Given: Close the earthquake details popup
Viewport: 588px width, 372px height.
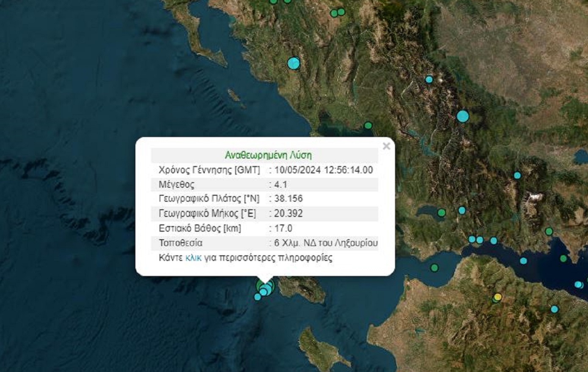Looking at the screenshot, I should click(x=386, y=146).
